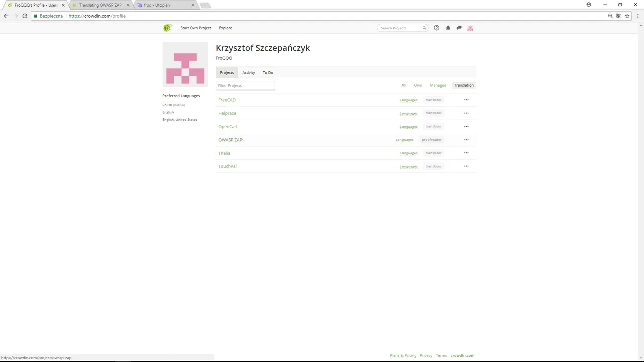Open the notifications bell icon
Image resolution: width=644 pixels, height=362 pixels.
[448, 28]
